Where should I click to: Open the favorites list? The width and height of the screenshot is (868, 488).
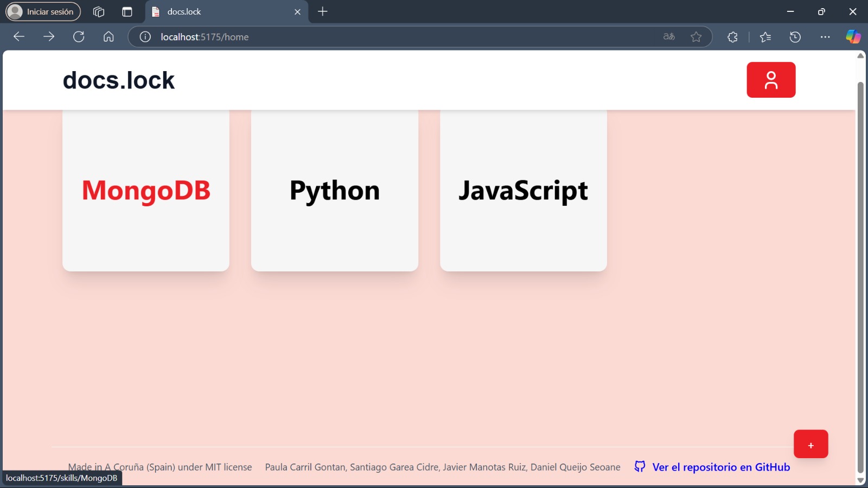(765, 37)
